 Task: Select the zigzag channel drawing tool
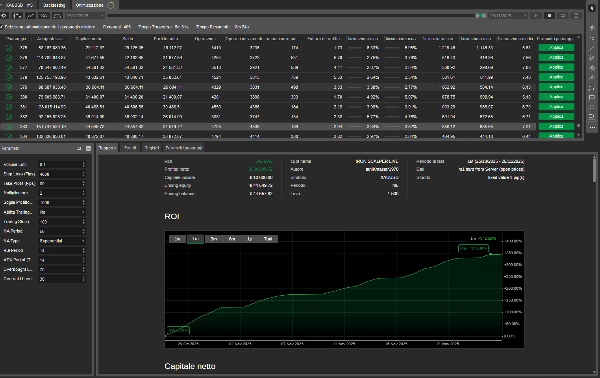point(592,58)
